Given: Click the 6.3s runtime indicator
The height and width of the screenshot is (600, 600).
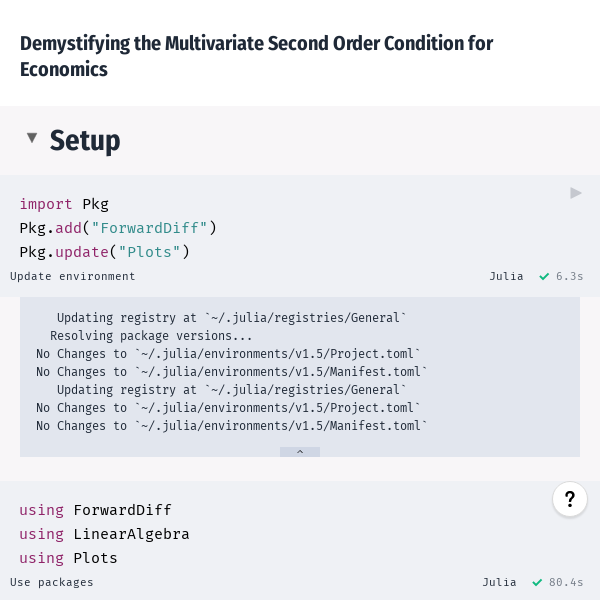Looking at the screenshot, I should pos(570,276).
